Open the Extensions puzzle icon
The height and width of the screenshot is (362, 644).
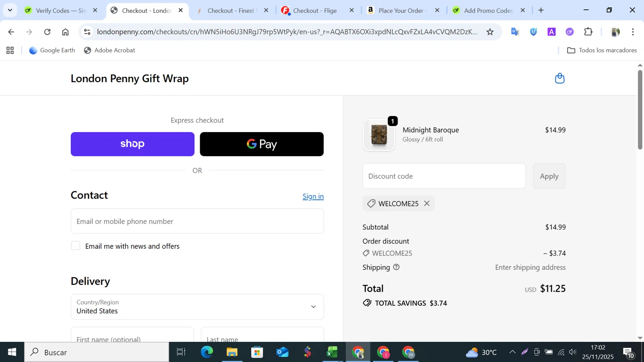pos(588,32)
